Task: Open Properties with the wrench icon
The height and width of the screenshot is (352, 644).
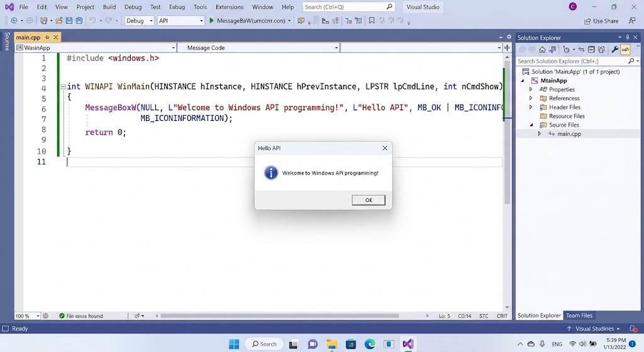Action: 615,49
